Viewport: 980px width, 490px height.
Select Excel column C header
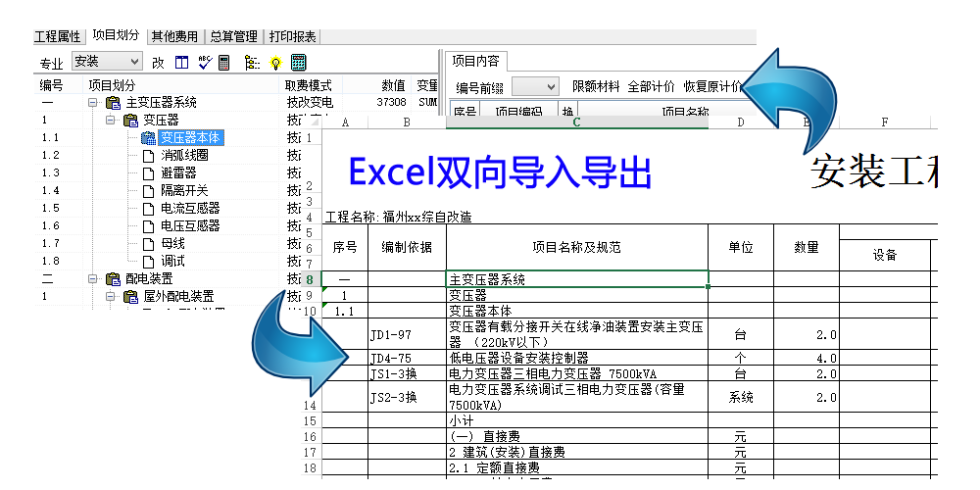point(577,122)
